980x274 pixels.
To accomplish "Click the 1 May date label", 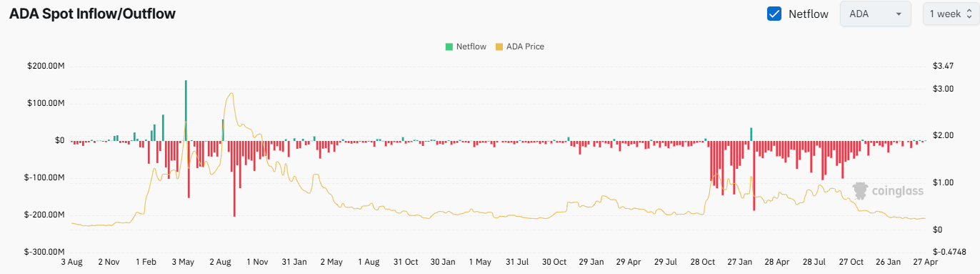I will click(x=481, y=263).
